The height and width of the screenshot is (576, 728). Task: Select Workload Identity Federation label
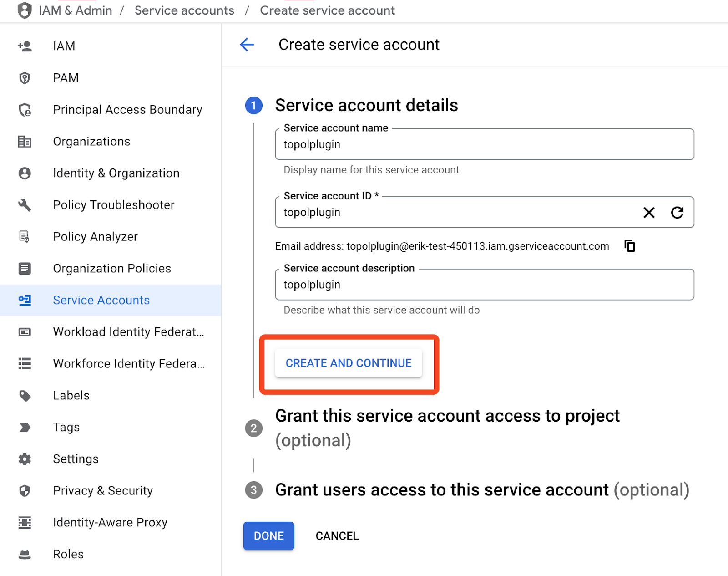tap(129, 332)
